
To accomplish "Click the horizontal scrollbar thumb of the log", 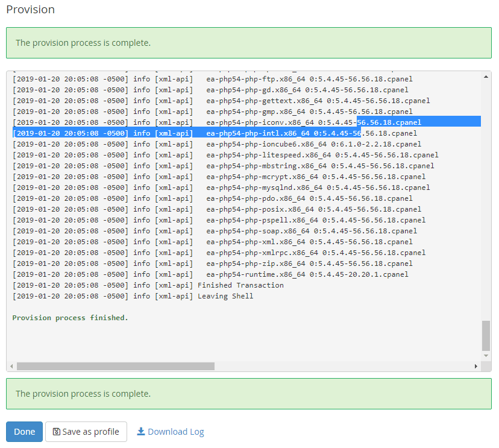I will tap(116, 366).
